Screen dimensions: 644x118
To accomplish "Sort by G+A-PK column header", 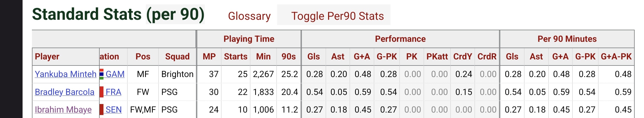I will pos(616,56).
